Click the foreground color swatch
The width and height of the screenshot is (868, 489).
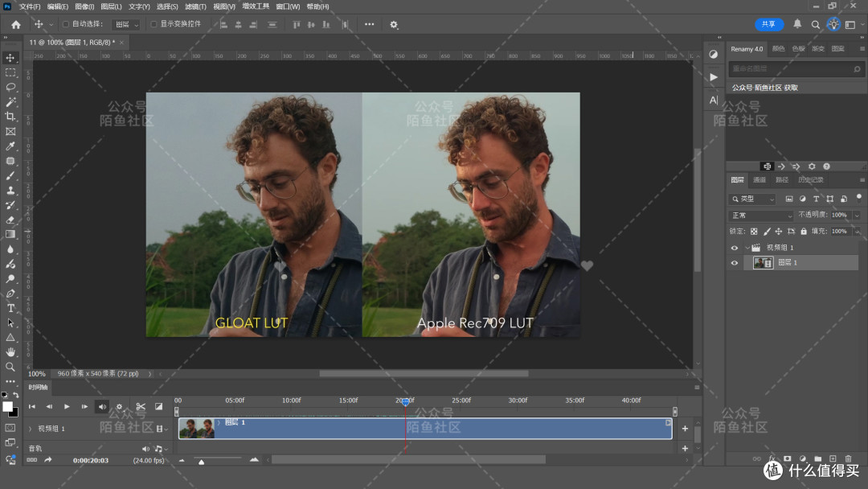point(8,407)
